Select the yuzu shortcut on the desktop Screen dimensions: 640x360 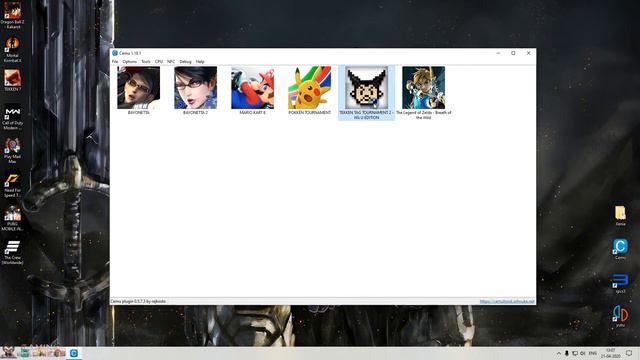(x=620, y=317)
